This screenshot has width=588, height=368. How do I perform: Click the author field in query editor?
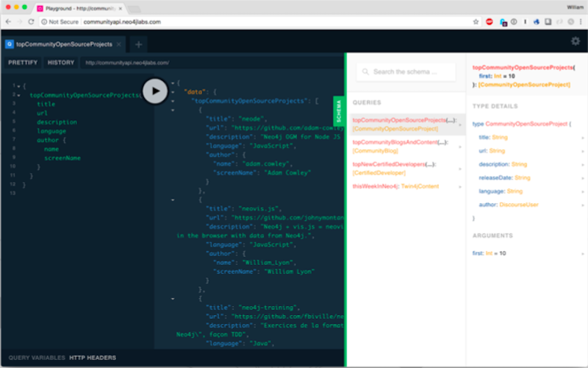(x=48, y=140)
